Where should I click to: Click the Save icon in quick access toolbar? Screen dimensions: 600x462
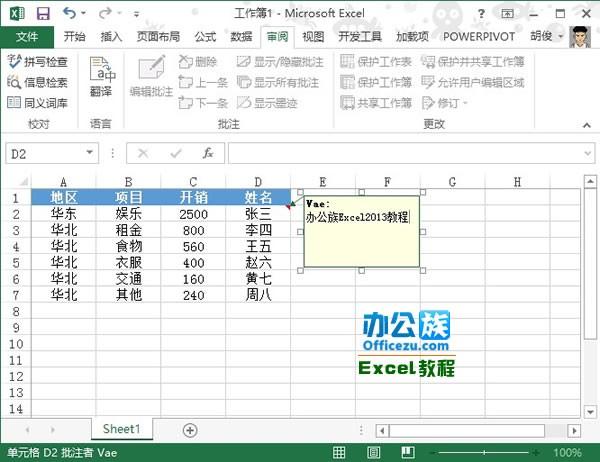pos(43,14)
